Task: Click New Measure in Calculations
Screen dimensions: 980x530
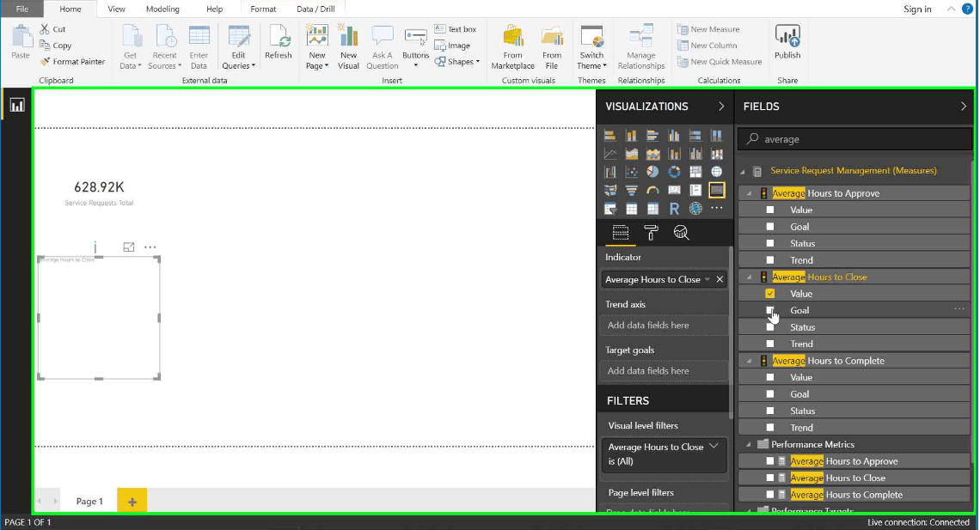Action: pyautogui.click(x=708, y=29)
